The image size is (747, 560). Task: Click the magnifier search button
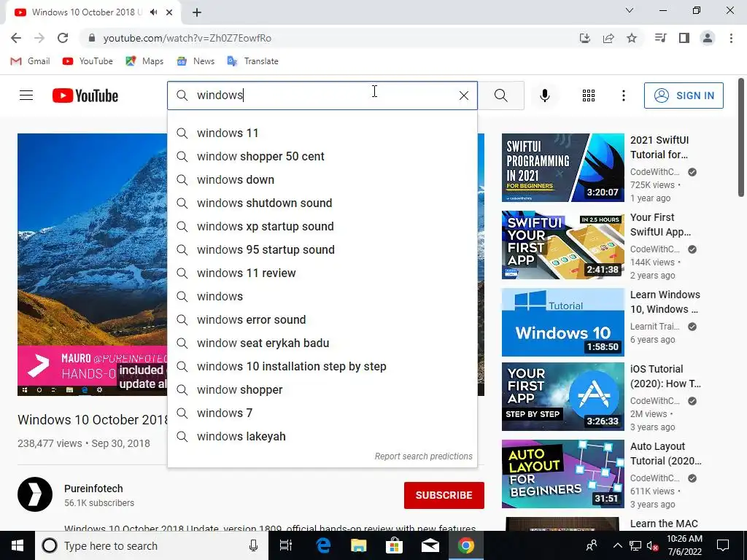500,96
